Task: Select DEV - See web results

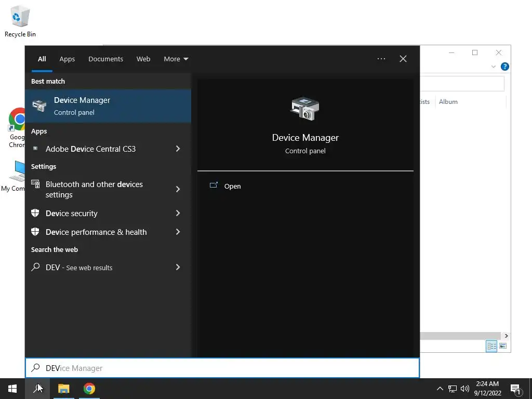Action: pyautogui.click(x=108, y=268)
